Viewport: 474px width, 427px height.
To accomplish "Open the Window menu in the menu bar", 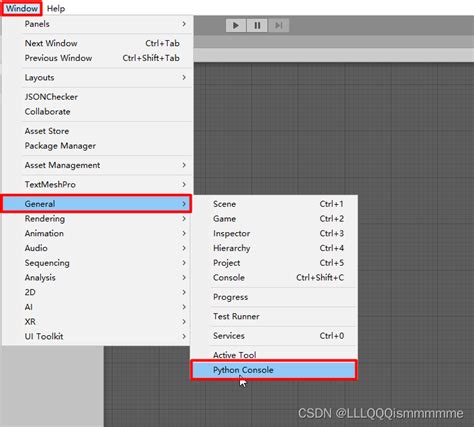I will pos(22,8).
